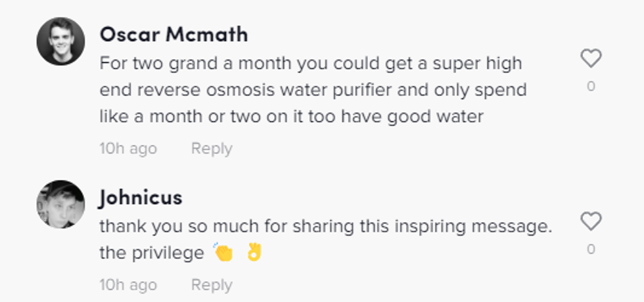
Task: Open Oscar Mcmath's profile picture
Action: click(60, 41)
